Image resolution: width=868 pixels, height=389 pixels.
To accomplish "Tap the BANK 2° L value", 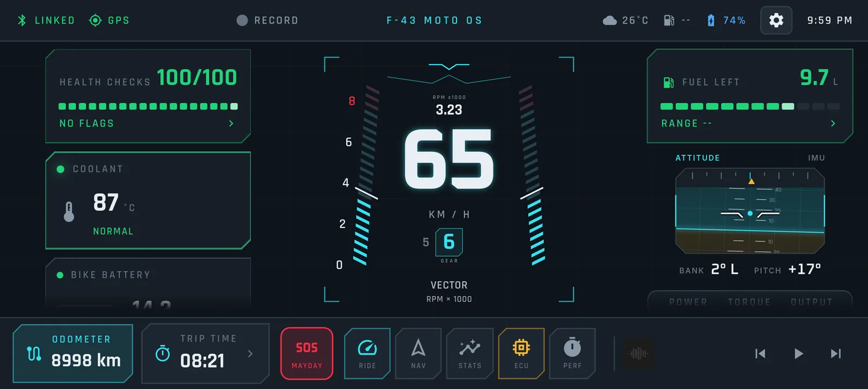I will pyautogui.click(x=725, y=269).
